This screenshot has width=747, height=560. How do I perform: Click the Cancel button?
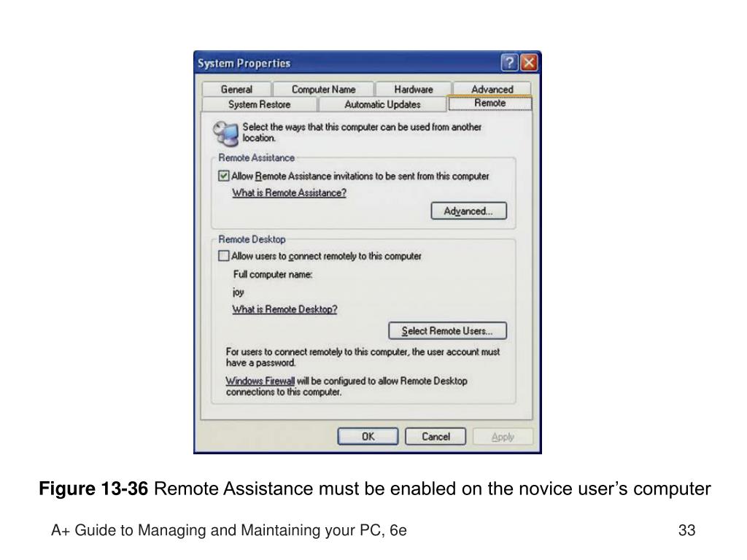pyautogui.click(x=436, y=437)
